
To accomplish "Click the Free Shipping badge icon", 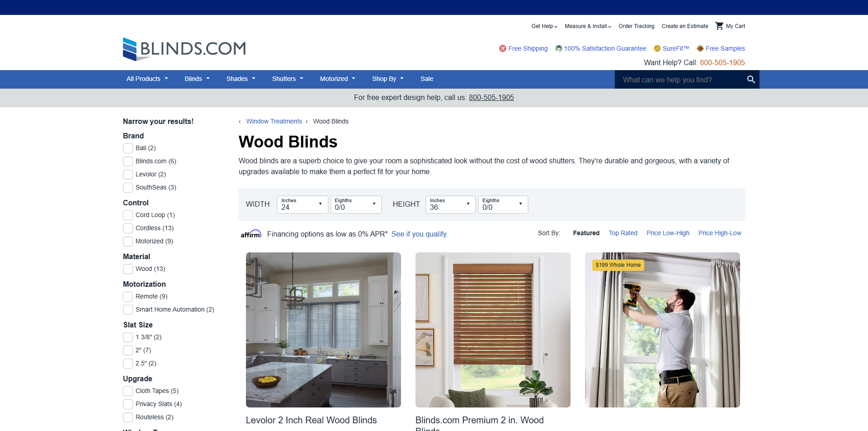I will (x=503, y=48).
